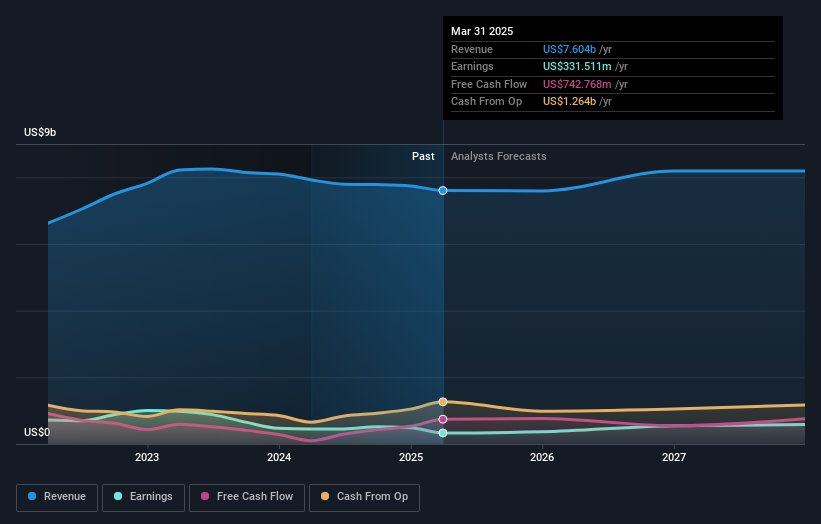This screenshot has height=524, width=821.
Task: Click the Revenue row label in tooltip
Action: (472, 49)
